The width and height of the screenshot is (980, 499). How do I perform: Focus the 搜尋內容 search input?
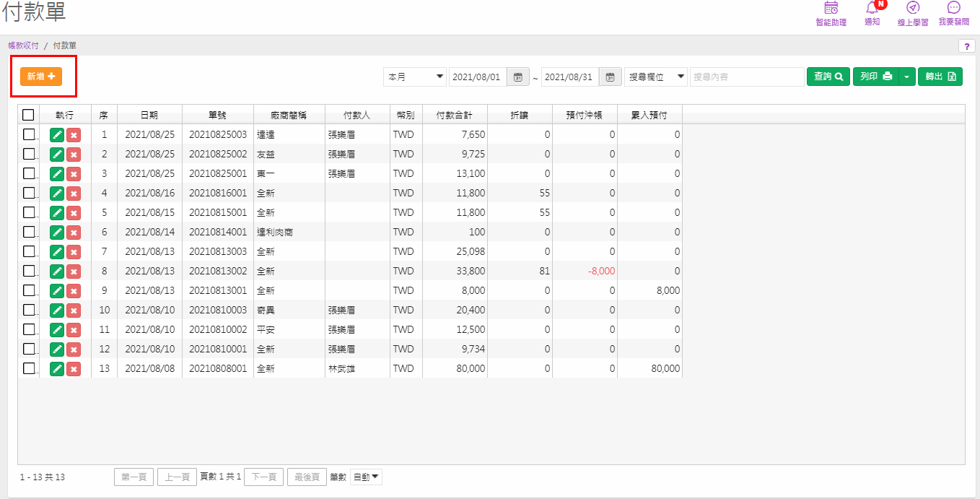click(x=747, y=77)
